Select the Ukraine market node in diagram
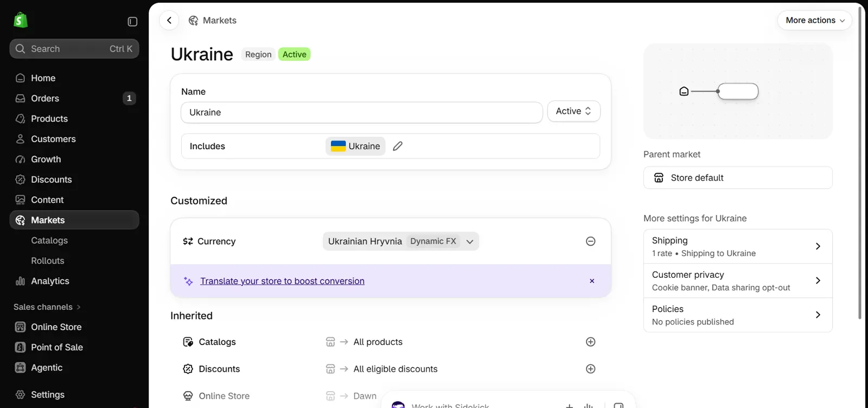This screenshot has height=408, width=868. pyautogui.click(x=738, y=91)
